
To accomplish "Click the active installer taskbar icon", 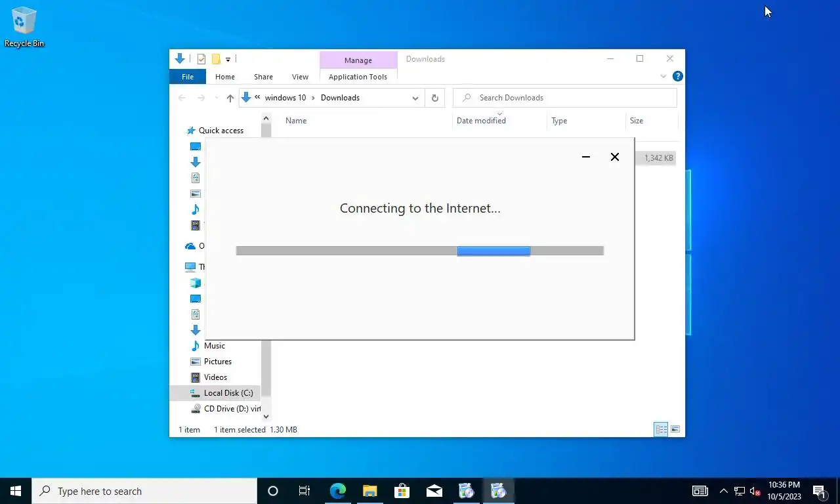I will pyautogui.click(x=498, y=491).
